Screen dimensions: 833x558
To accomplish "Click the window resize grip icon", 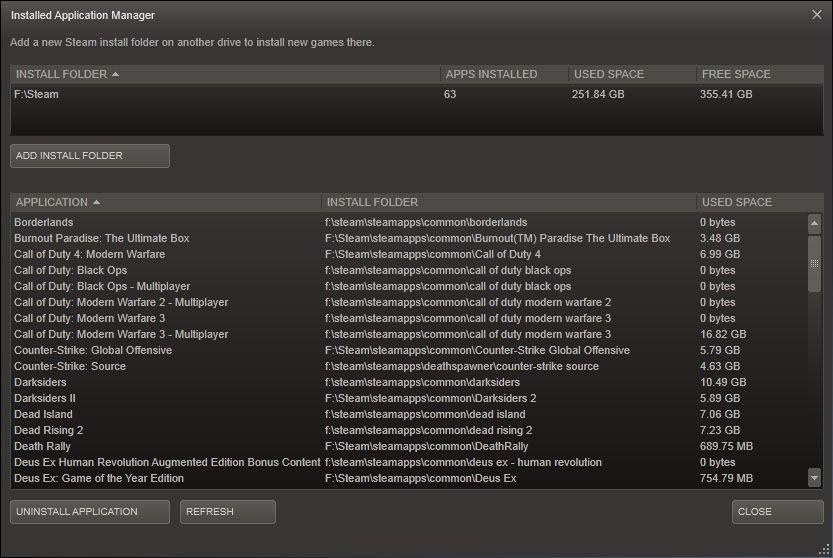I will 824,550.
